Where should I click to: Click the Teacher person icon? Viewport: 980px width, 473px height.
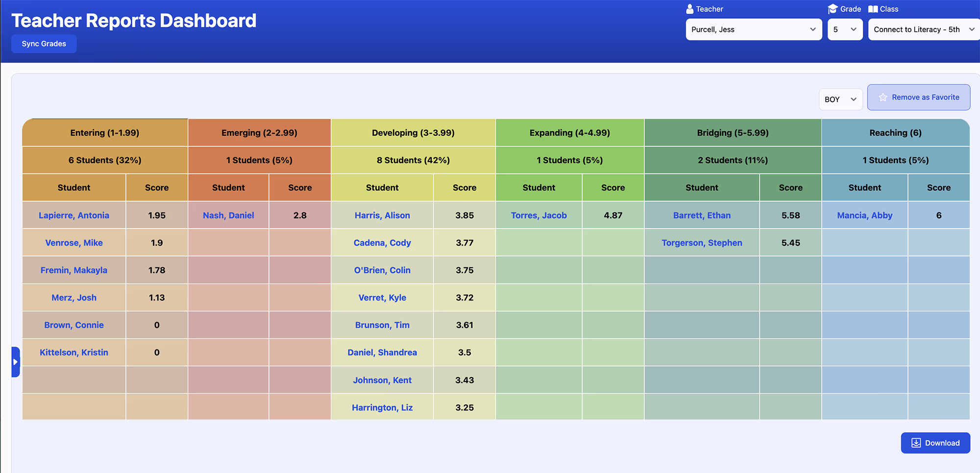tap(689, 9)
